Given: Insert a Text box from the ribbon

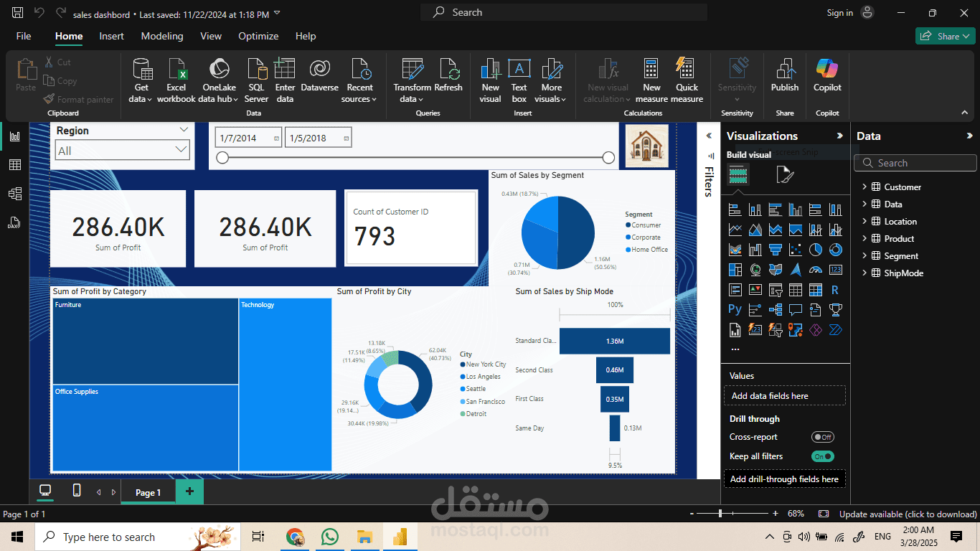Looking at the screenshot, I should [519, 80].
